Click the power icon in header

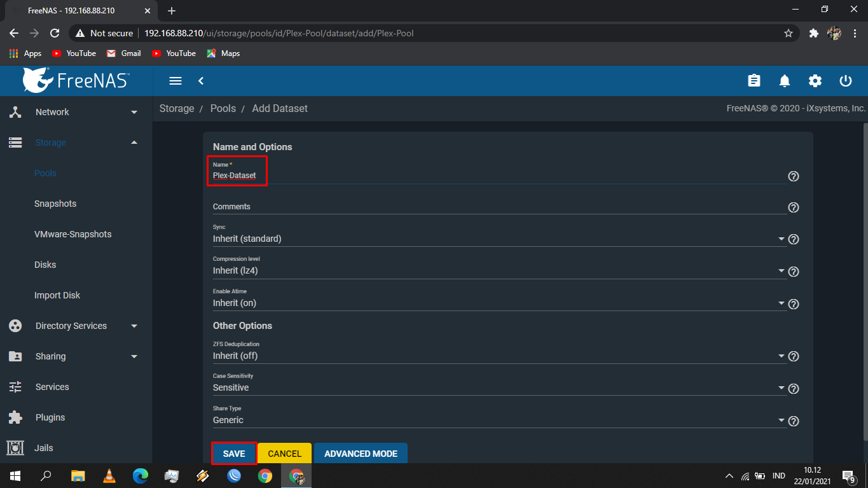click(845, 81)
